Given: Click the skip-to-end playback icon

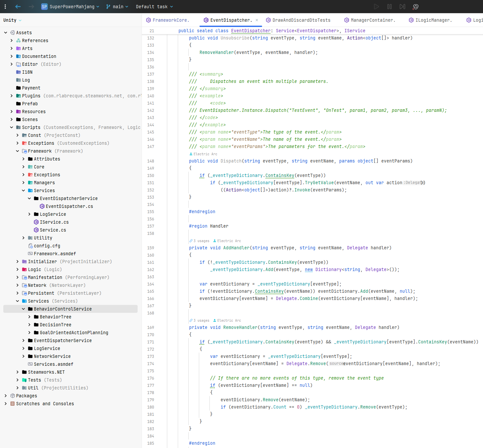Looking at the screenshot, I should [402, 7].
